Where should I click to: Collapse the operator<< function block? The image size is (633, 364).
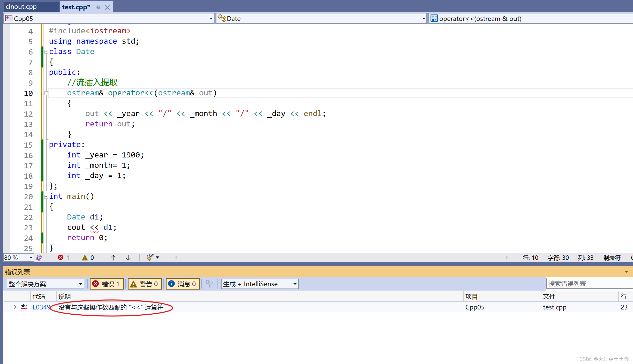[46, 93]
